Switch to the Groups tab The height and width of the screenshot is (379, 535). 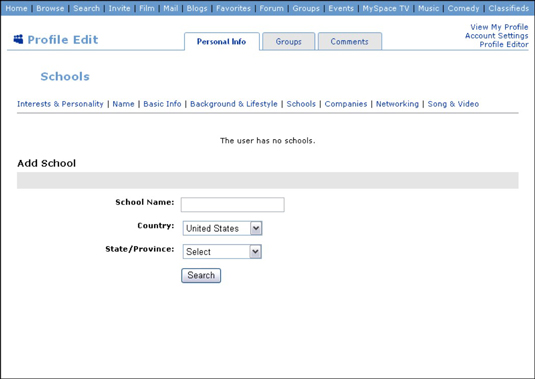289,42
